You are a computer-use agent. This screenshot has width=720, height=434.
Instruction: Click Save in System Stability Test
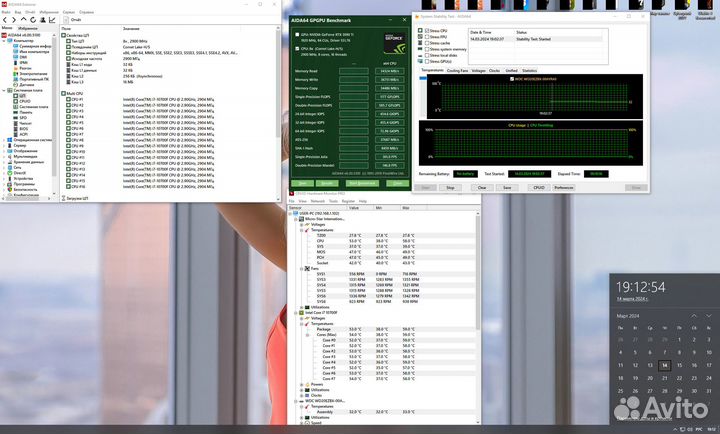coord(507,187)
